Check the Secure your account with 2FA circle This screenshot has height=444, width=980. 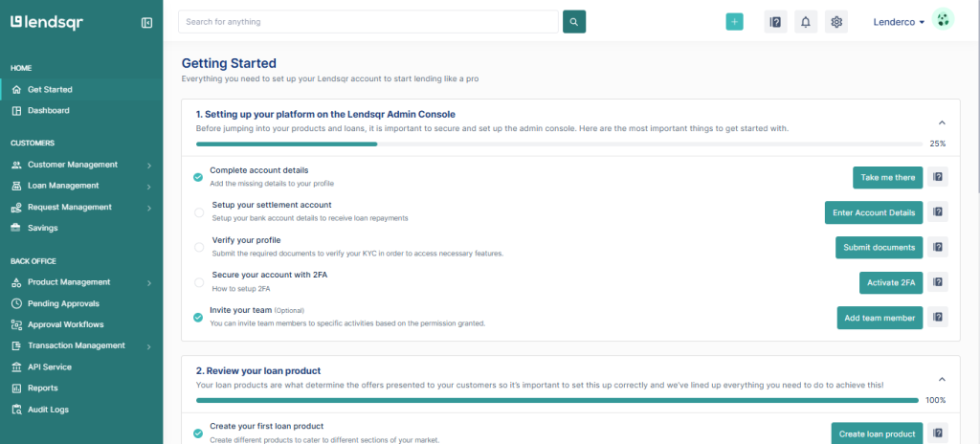pos(199,282)
